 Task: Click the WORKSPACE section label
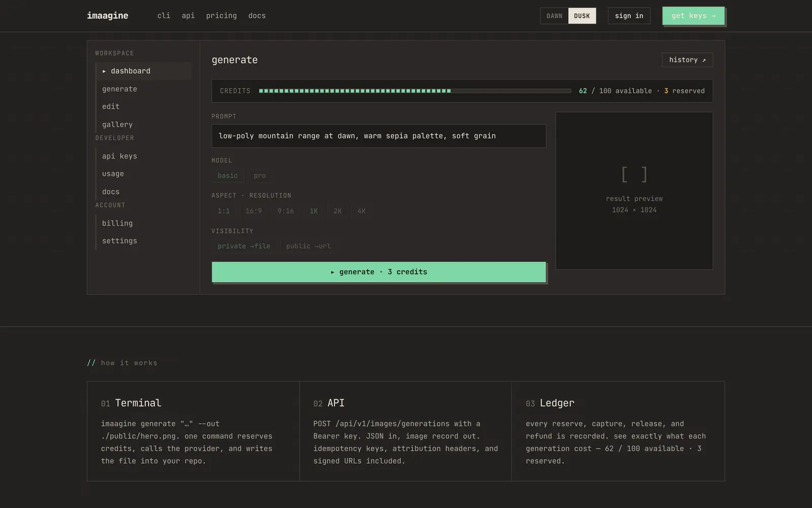(115, 53)
